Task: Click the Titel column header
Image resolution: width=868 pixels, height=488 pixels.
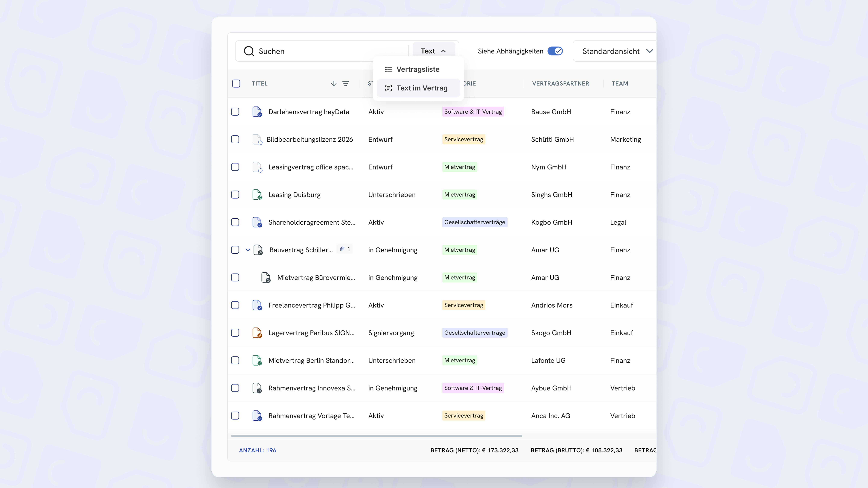Action: (259, 84)
